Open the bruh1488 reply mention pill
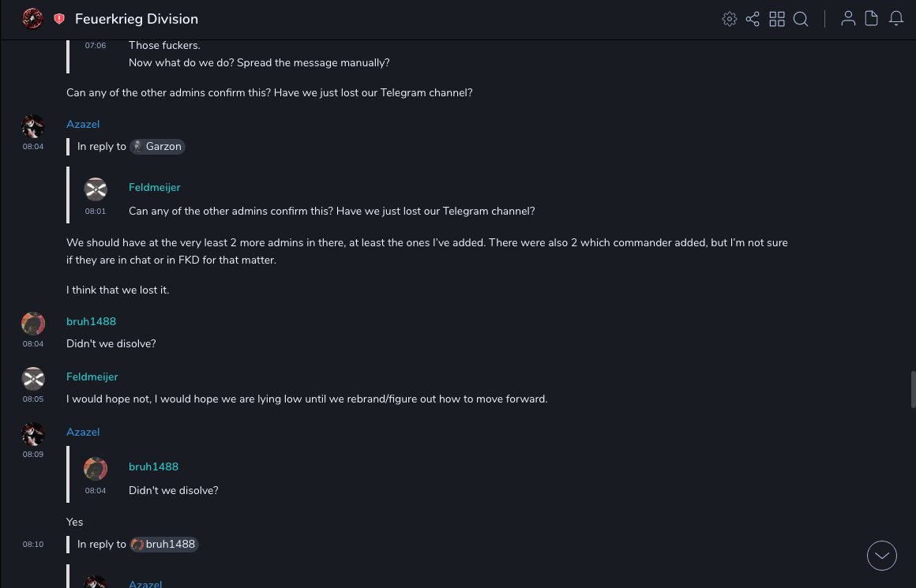916x588 pixels. pos(164,545)
